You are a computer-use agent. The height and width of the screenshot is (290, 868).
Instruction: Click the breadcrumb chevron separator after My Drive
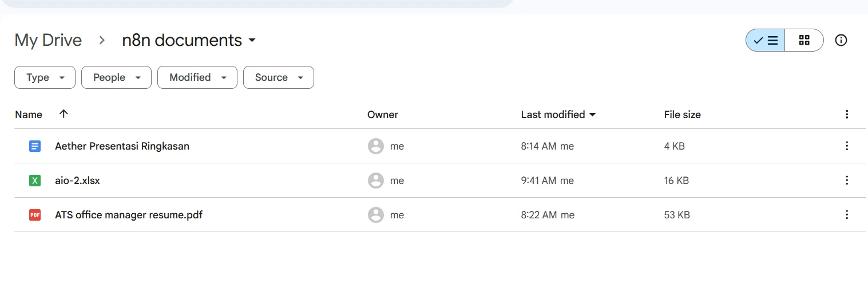(x=102, y=40)
